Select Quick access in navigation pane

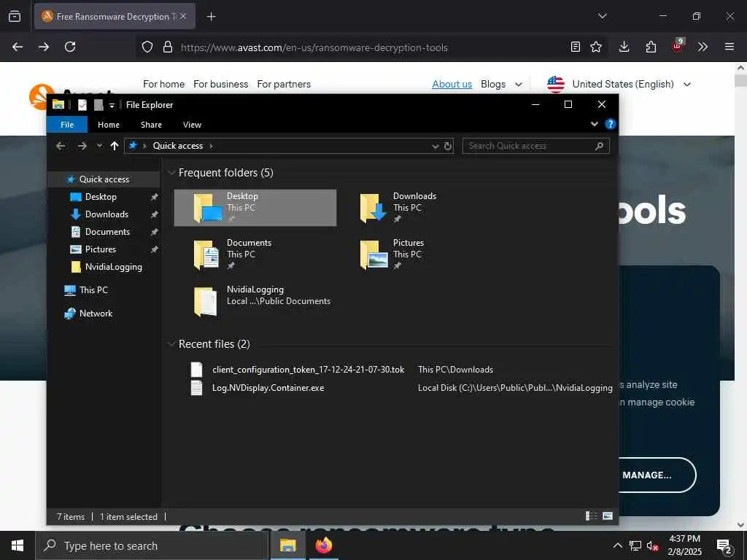(104, 179)
